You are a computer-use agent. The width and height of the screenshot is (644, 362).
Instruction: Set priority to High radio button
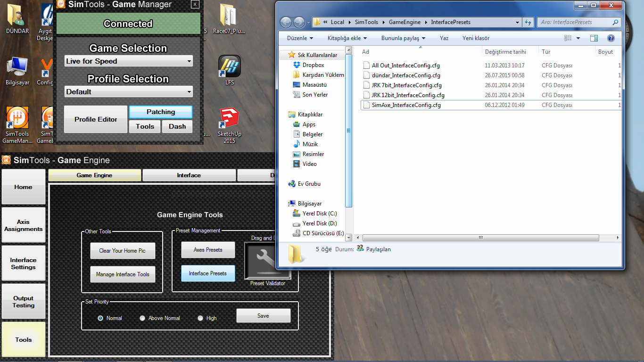(200, 318)
